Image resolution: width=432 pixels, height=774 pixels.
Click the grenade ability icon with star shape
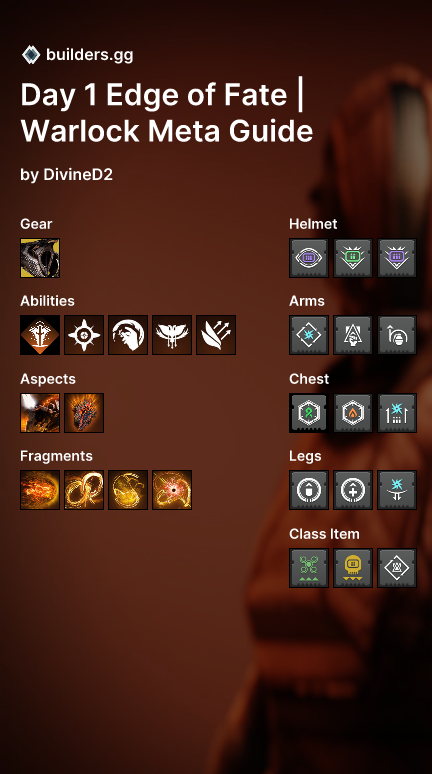[x=84, y=335]
